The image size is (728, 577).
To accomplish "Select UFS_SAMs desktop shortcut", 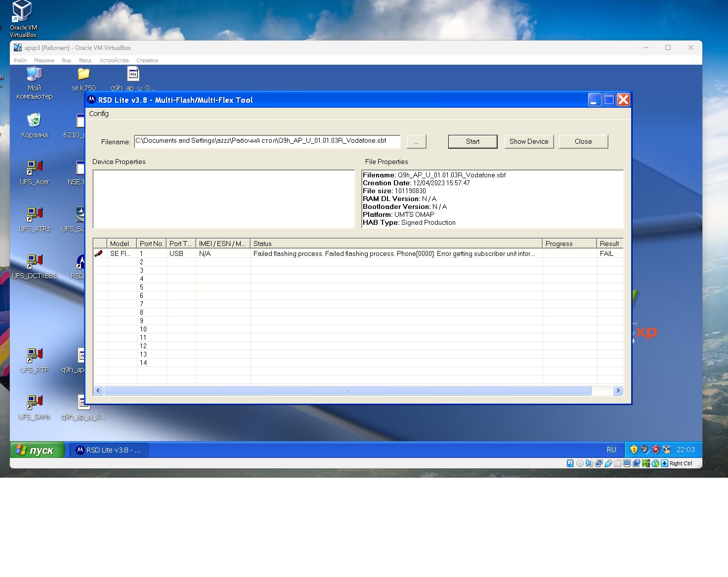I will 34,407.
